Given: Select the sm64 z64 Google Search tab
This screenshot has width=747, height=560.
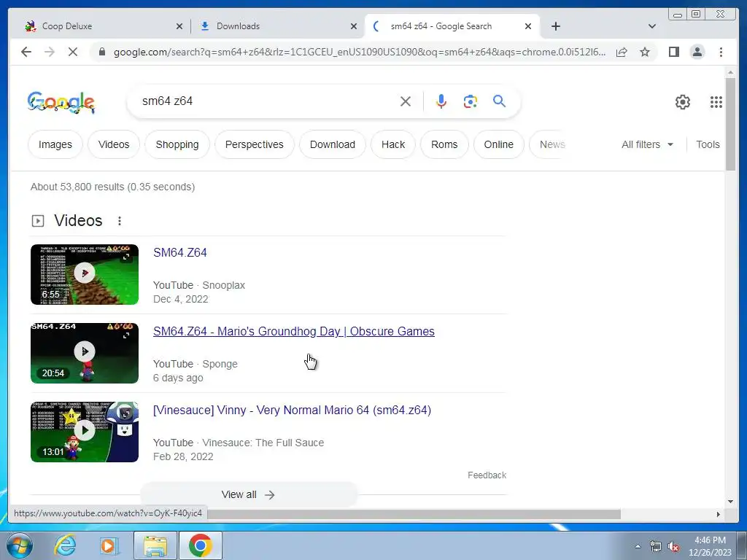Looking at the screenshot, I should (x=450, y=26).
